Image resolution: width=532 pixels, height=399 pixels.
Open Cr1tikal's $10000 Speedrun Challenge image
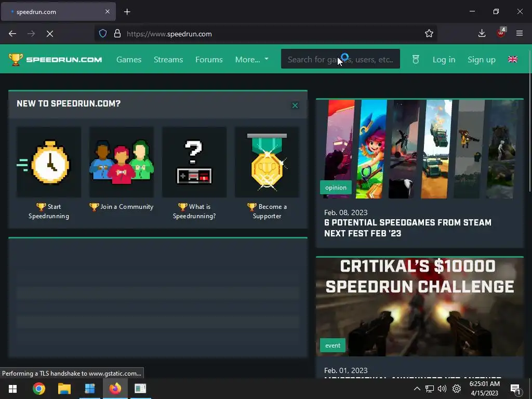pyautogui.click(x=420, y=307)
